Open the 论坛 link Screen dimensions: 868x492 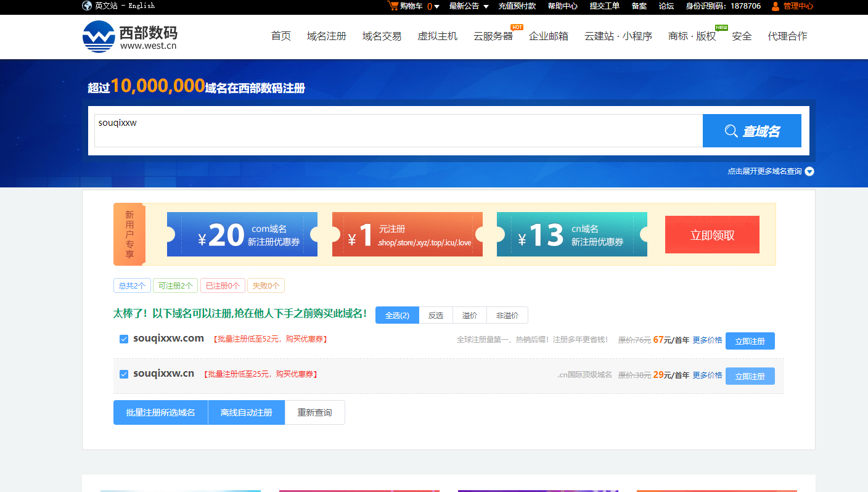[x=666, y=6]
